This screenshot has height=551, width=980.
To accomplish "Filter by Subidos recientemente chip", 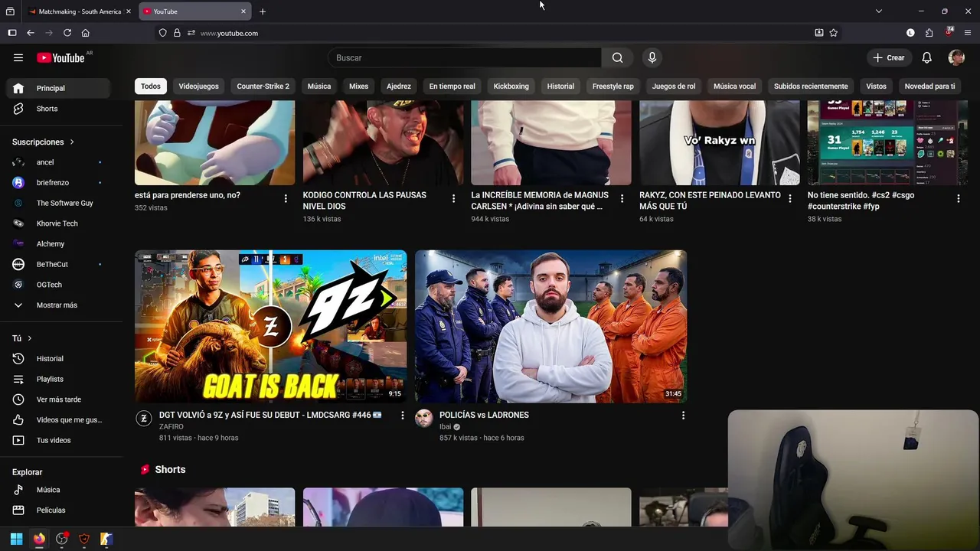I will point(811,86).
